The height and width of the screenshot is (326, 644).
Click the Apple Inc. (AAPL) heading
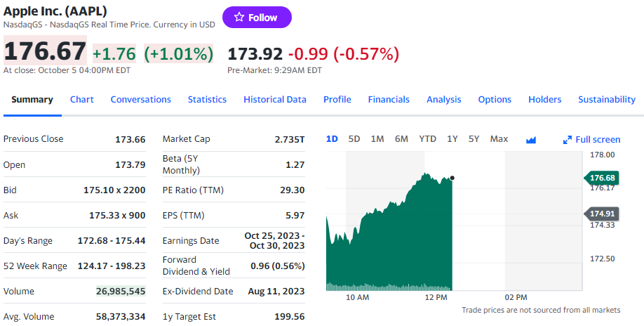point(55,11)
